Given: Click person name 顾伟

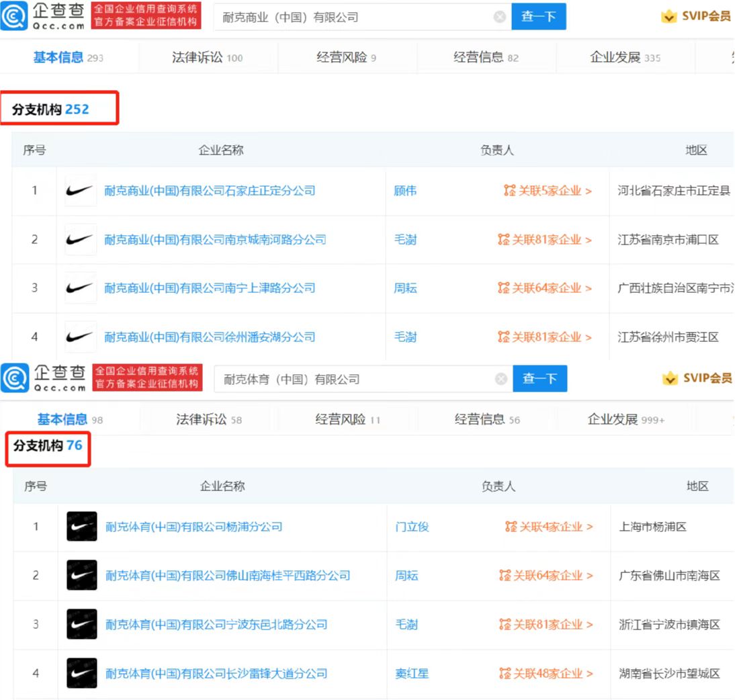Looking at the screenshot, I should [x=405, y=191].
